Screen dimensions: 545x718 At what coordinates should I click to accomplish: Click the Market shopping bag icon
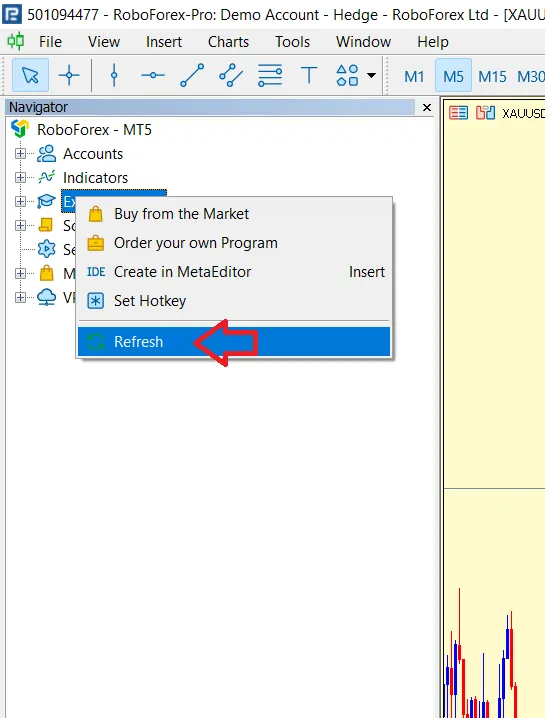point(46,273)
